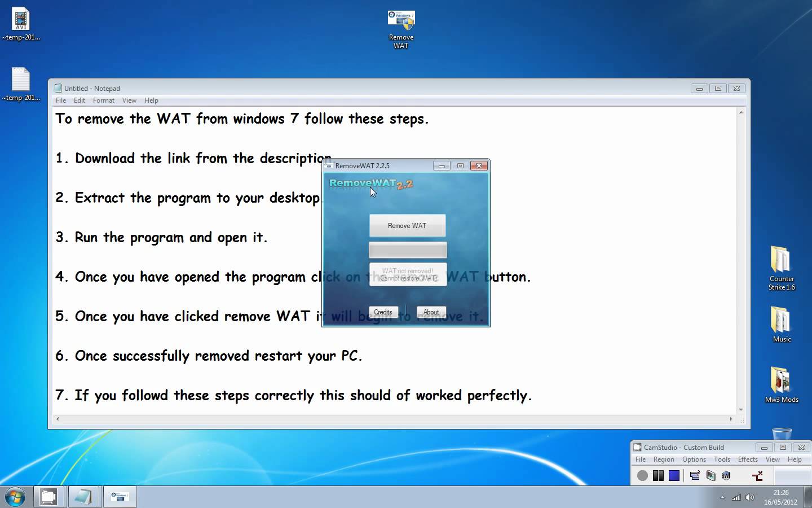Screen dimensions: 812x508
Task: Select the top ~temp-201 AVI file icon
Action: coord(21,25)
